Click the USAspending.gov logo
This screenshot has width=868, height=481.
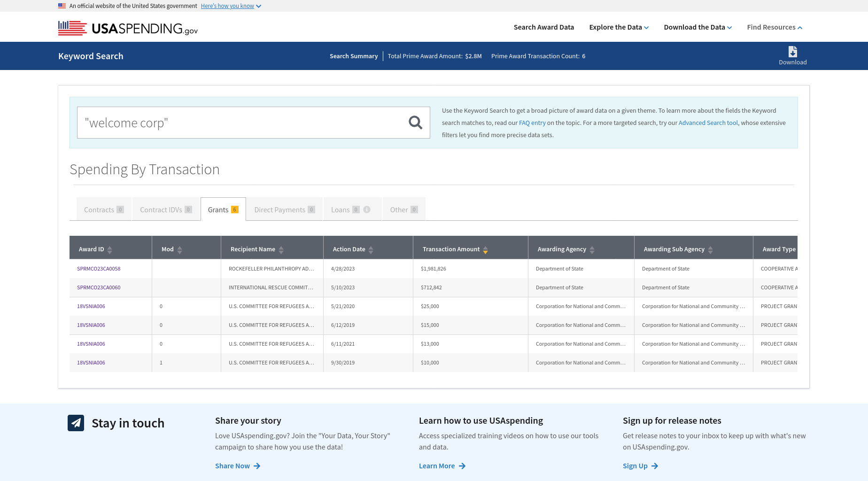[128, 28]
